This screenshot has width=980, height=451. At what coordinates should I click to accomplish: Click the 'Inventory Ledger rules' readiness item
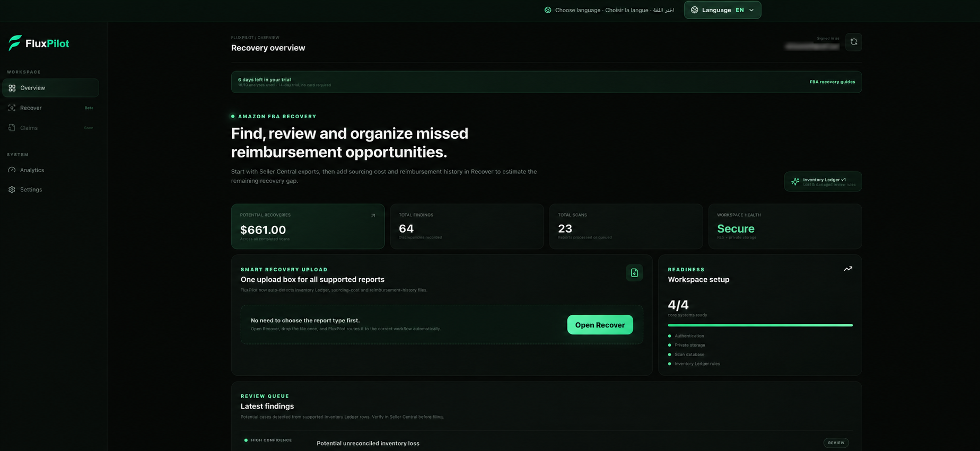[697, 364]
